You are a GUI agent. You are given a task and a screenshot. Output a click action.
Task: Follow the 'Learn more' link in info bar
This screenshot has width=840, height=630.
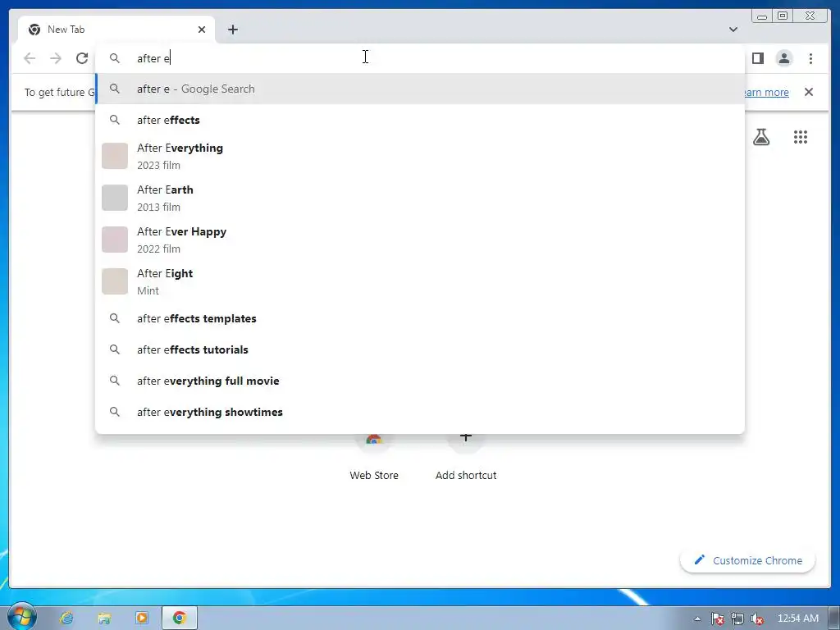[767, 92]
